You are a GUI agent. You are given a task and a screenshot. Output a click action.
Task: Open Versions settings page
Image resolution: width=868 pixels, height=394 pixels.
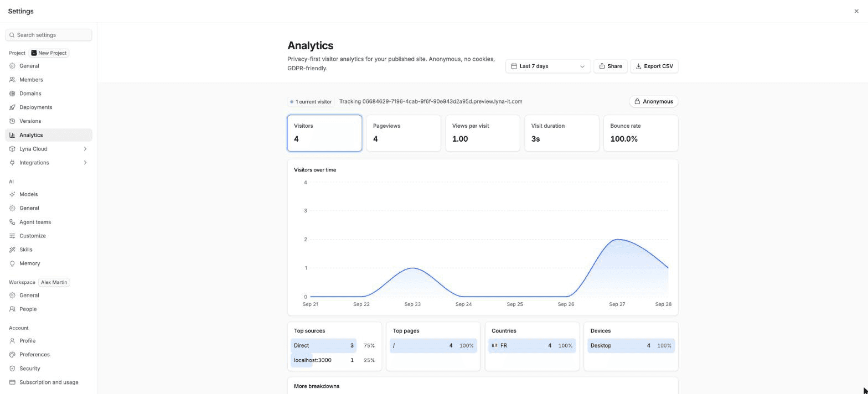click(49, 121)
